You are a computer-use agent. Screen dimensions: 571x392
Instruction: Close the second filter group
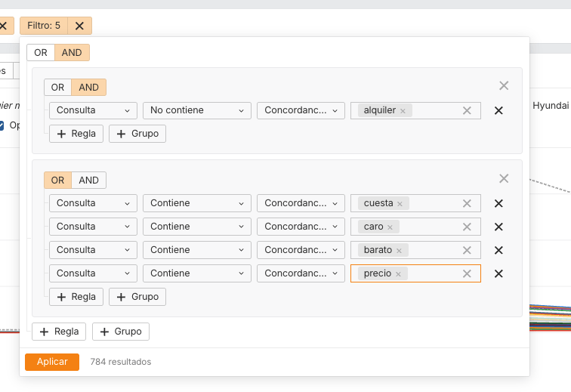pyautogui.click(x=504, y=178)
